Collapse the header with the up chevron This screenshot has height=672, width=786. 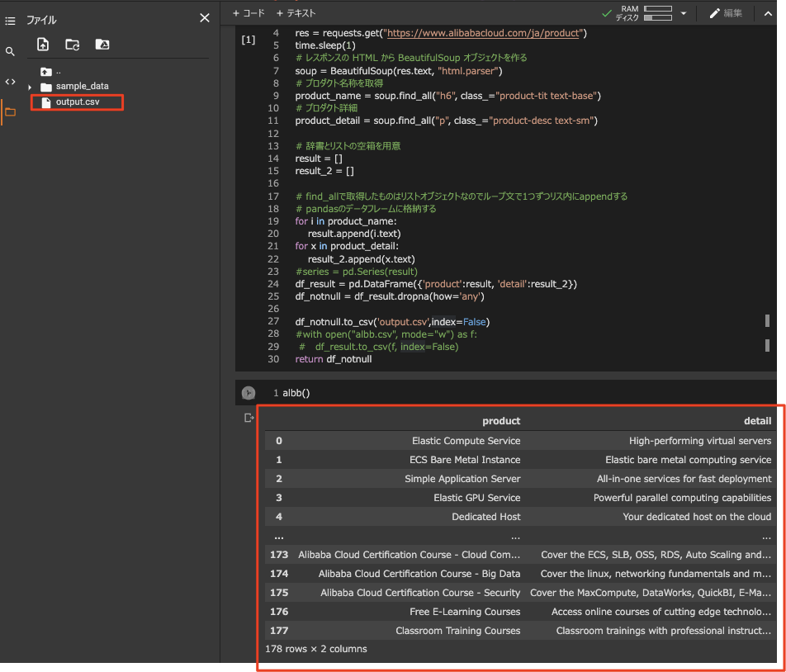pyautogui.click(x=767, y=13)
